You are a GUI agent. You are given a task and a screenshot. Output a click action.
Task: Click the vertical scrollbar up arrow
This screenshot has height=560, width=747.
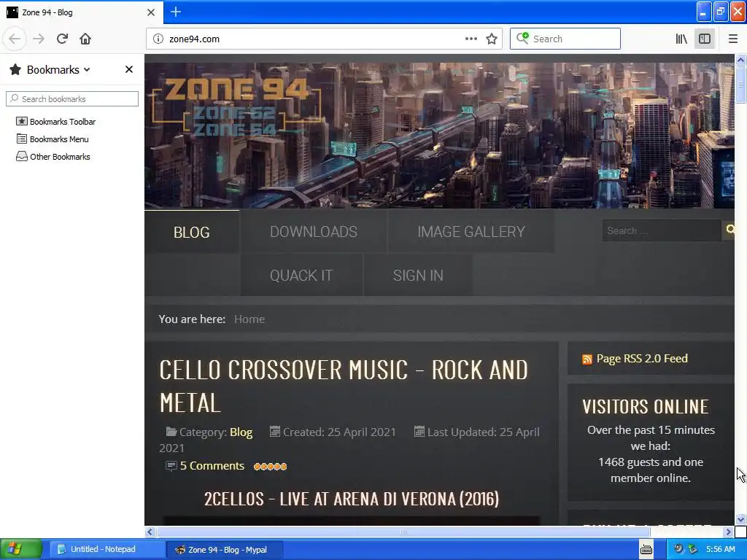(x=740, y=60)
